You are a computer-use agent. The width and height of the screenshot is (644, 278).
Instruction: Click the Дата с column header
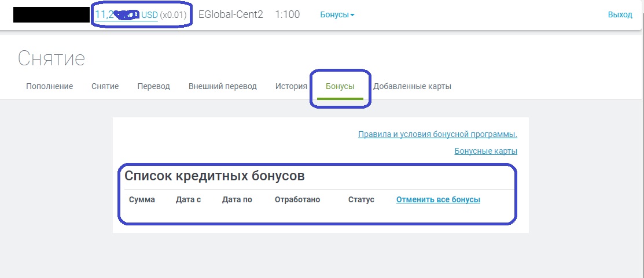pos(188,199)
